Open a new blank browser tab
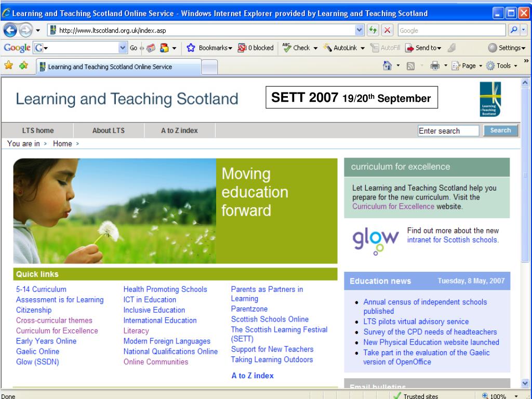Viewport: 532px width, 399px height. 209,67
